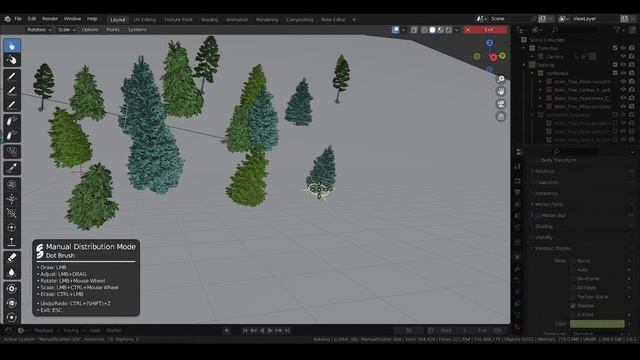Viewport: 640px width, 360px height.
Task: Select rendered viewport shading icon
Action: [x=449, y=30]
